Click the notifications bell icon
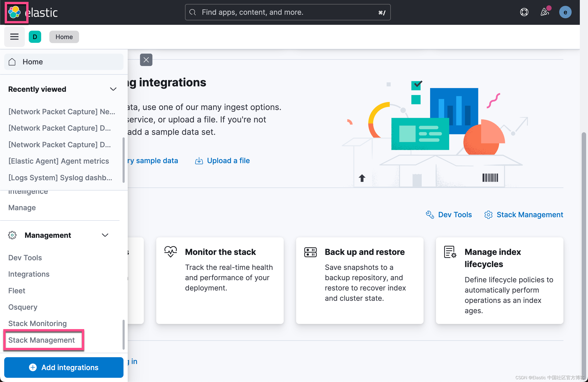The image size is (588, 382). coord(544,11)
